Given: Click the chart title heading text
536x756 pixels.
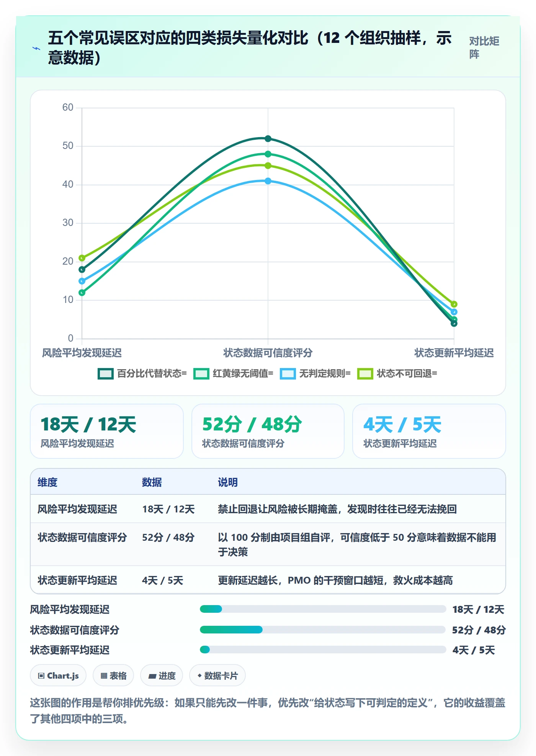Looking at the screenshot, I should (x=250, y=48).
